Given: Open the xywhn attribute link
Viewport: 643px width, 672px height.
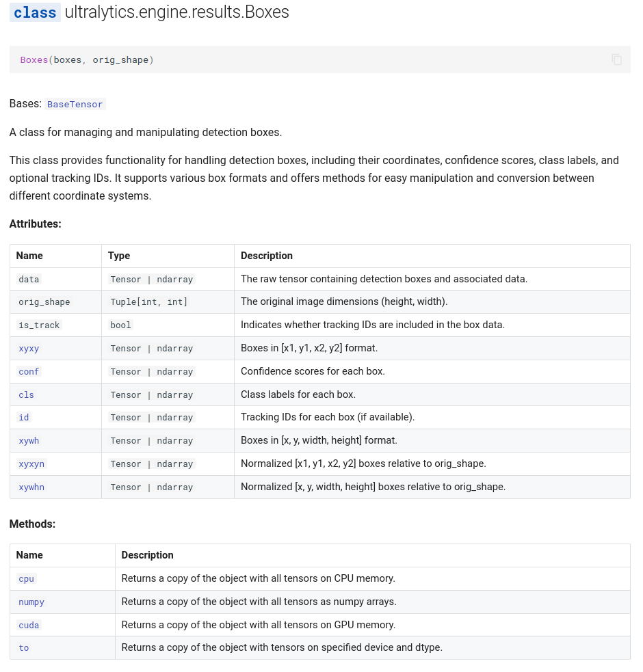Looking at the screenshot, I should 31,487.
